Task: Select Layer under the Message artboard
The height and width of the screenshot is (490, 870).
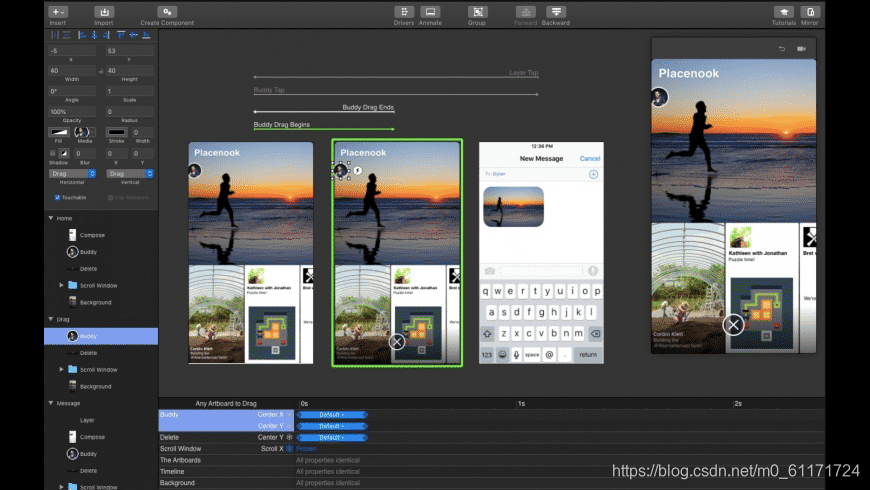Action: tap(101, 420)
